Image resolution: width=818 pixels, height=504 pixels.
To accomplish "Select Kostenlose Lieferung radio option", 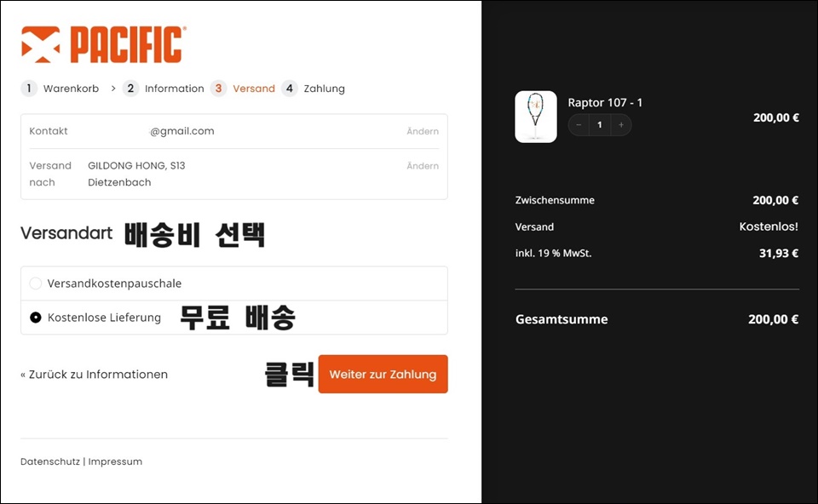I will click(x=36, y=318).
